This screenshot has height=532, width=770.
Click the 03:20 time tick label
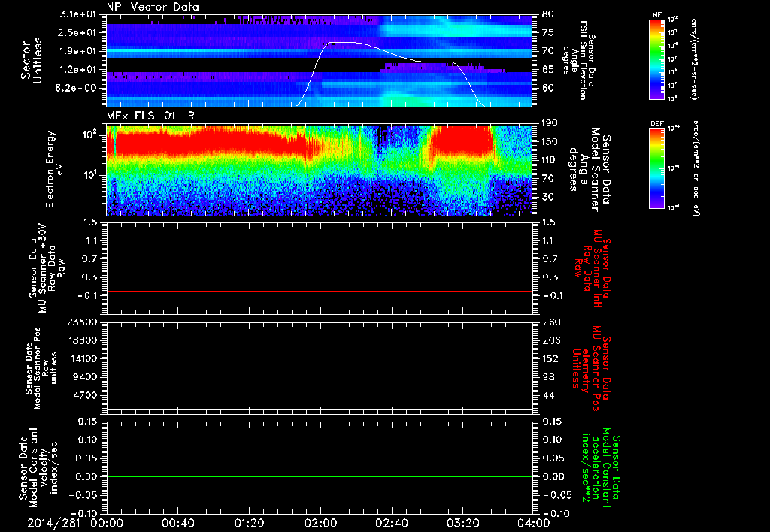point(462,523)
